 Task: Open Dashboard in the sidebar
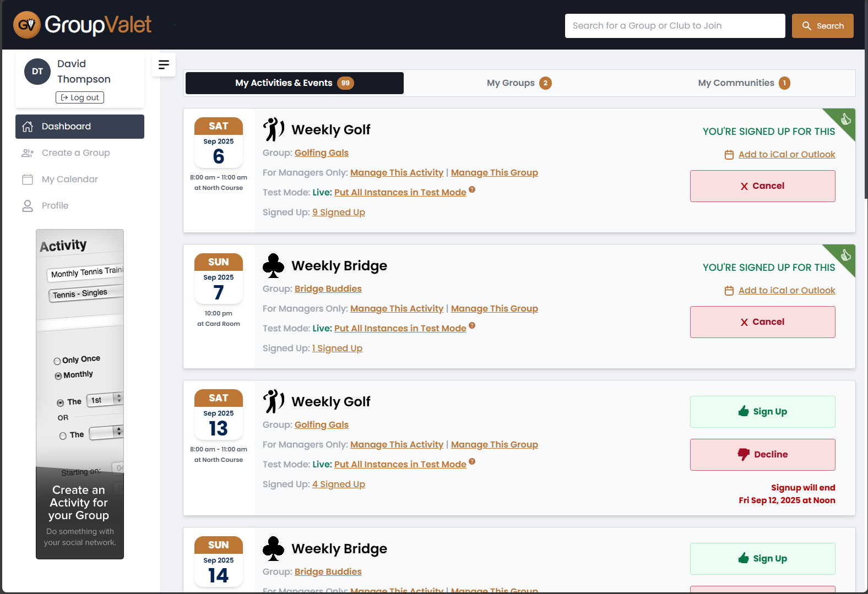tap(80, 127)
